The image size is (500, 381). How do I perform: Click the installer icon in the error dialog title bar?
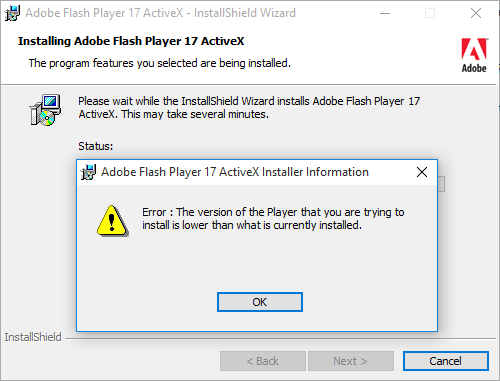click(88, 172)
